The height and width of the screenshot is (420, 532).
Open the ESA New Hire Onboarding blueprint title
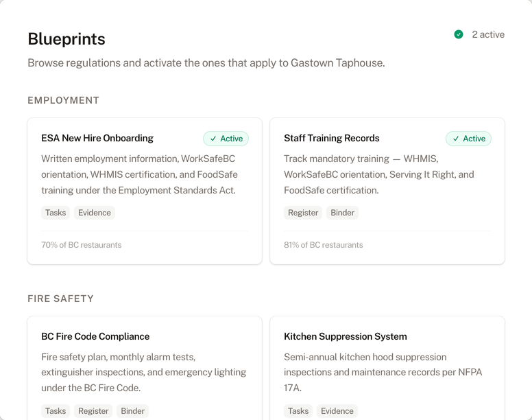coord(97,138)
